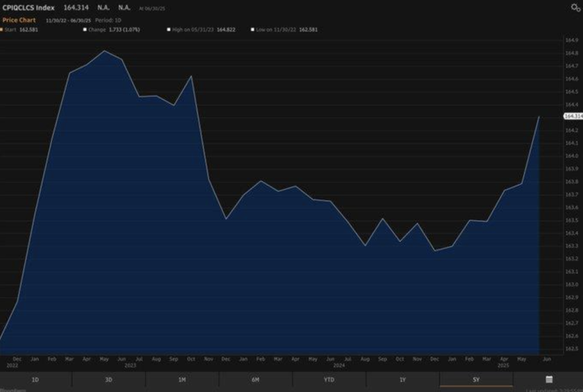The image size is (583, 392).
Task: Click the CPIQCLCS Index ticker name
Action: (x=28, y=8)
